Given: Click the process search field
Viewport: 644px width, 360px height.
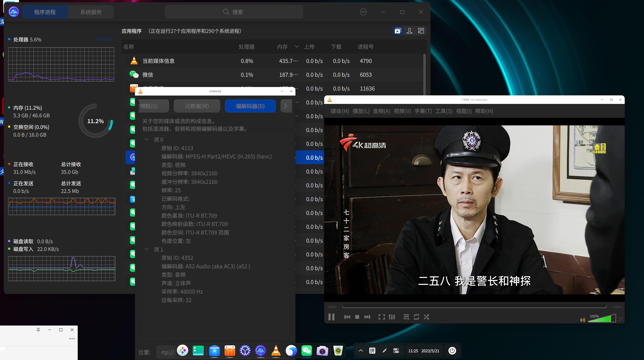Looking at the screenshot, I should click(234, 12).
